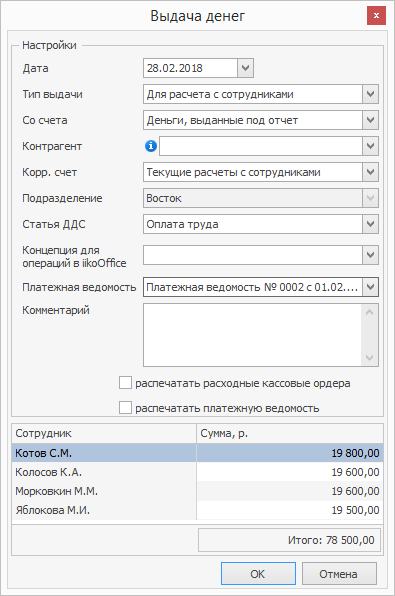Expand the Контрагент dropdown arrow
Image resolution: width=395 pixels, height=596 pixels.
370,146
